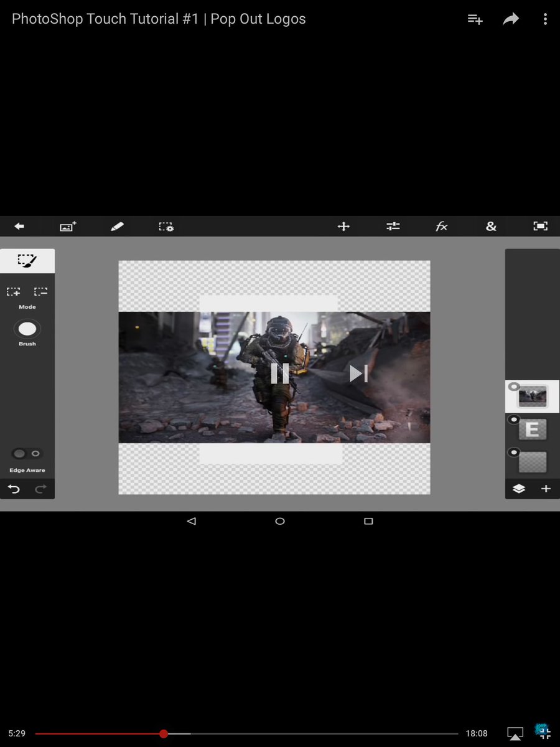Open the pencil edit menu
The width and height of the screenshot is (560, 747).
tap(117, 227)
